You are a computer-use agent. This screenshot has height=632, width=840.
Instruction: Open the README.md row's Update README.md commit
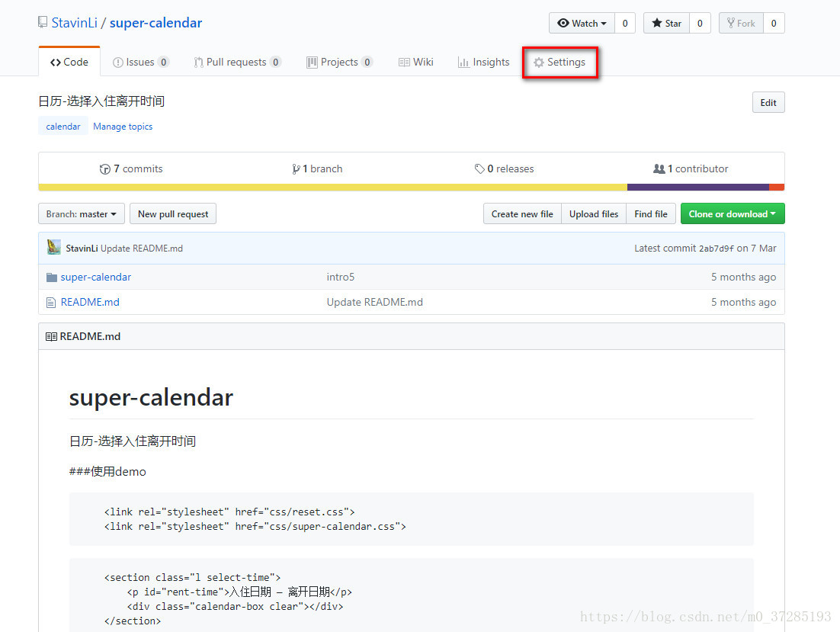point(375,302)
